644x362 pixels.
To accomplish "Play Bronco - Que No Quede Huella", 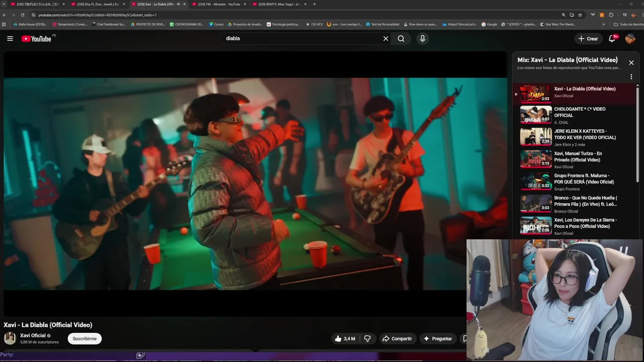I will pos(576,204).
